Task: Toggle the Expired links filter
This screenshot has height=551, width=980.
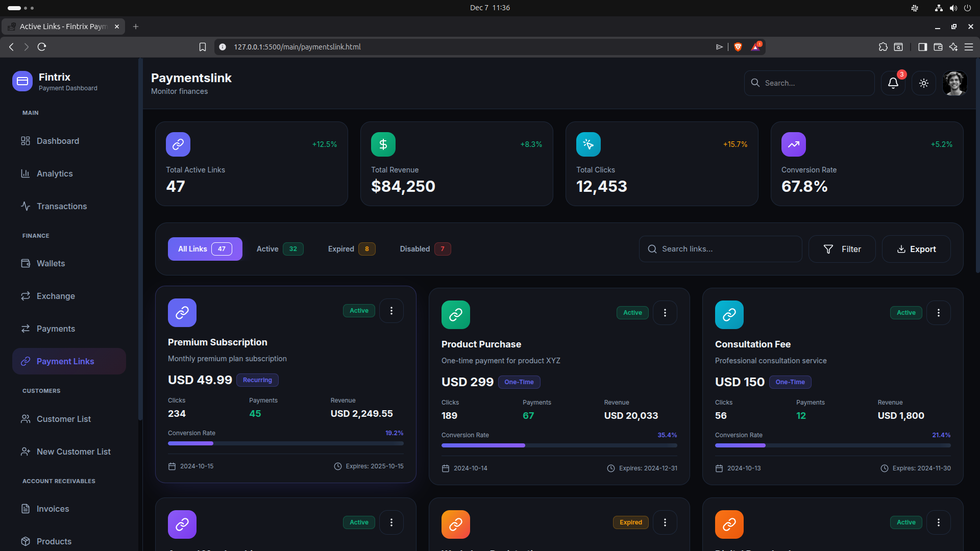Action: click(349, 249)
